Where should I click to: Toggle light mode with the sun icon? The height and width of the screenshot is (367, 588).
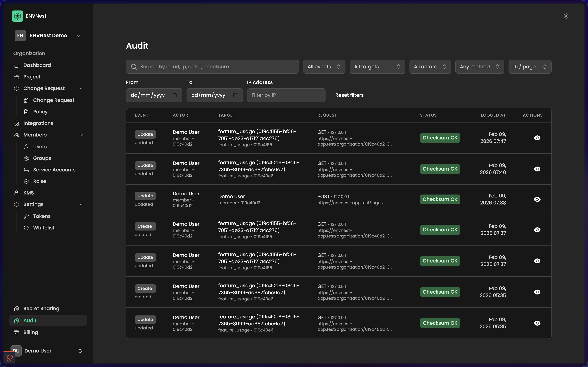coord(566,16)
